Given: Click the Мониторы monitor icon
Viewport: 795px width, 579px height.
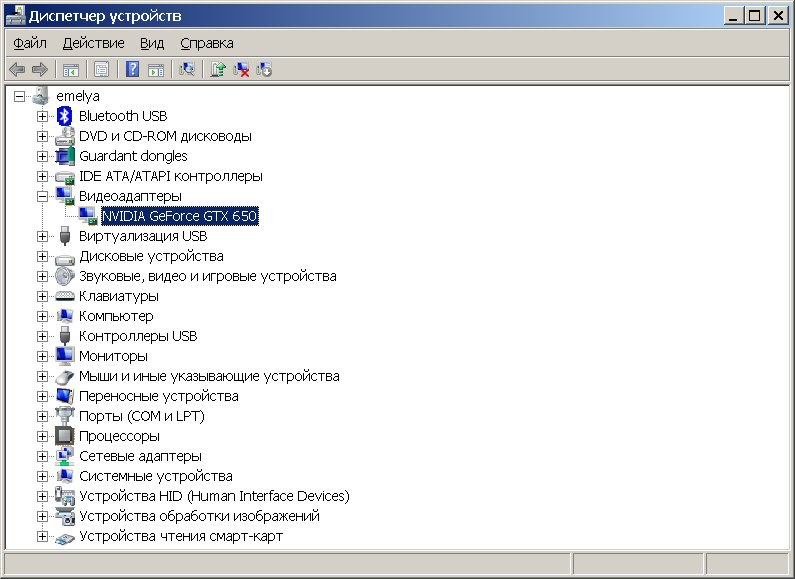Looking at the screenshot, I should (65, 356).
